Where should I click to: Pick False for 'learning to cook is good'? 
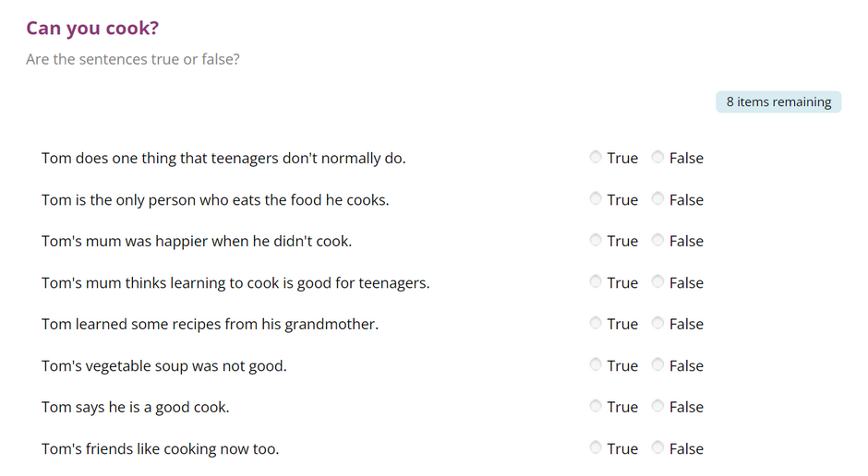click(x=657, y=282)
